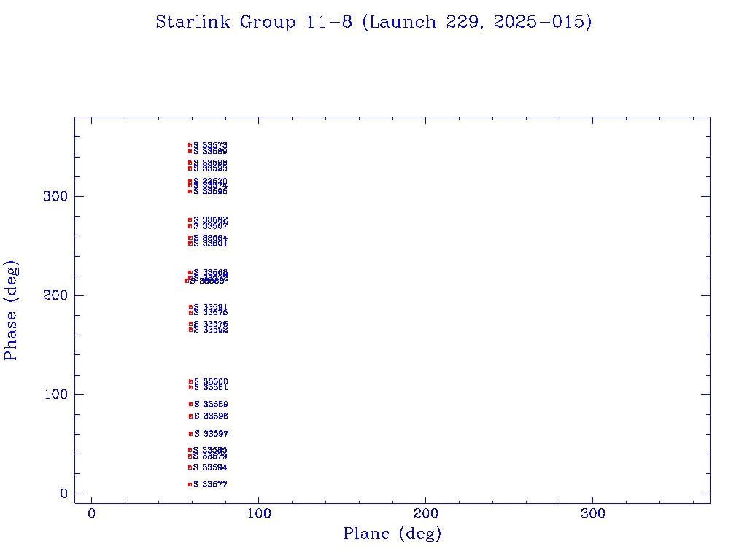Click the 300 tick label on Phase axis
The width and height of the screenshot is (747, 560).
[54, 197]
